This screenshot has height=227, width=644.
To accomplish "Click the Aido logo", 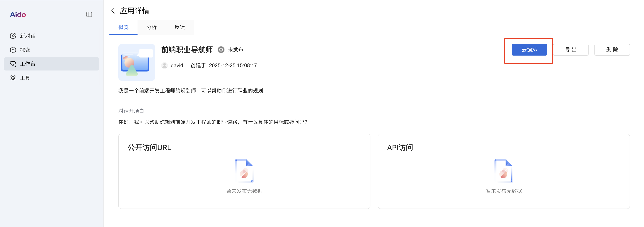I will tap(18, 14).
